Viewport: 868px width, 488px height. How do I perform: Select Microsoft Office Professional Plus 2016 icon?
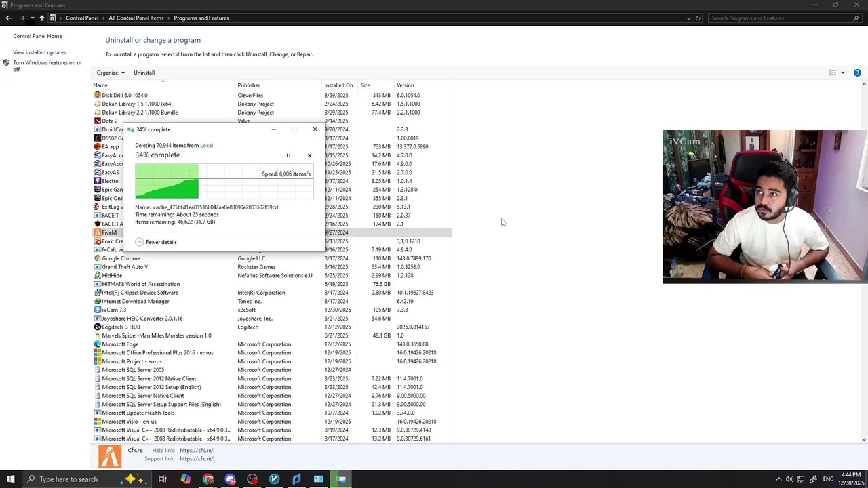tap(97, 353)
